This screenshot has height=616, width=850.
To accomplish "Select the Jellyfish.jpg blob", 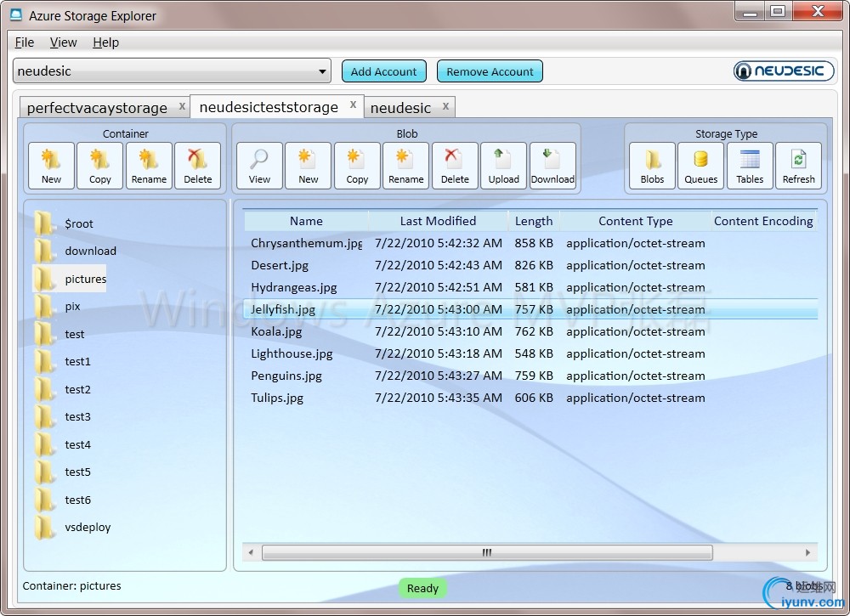I will coord(530,309).
